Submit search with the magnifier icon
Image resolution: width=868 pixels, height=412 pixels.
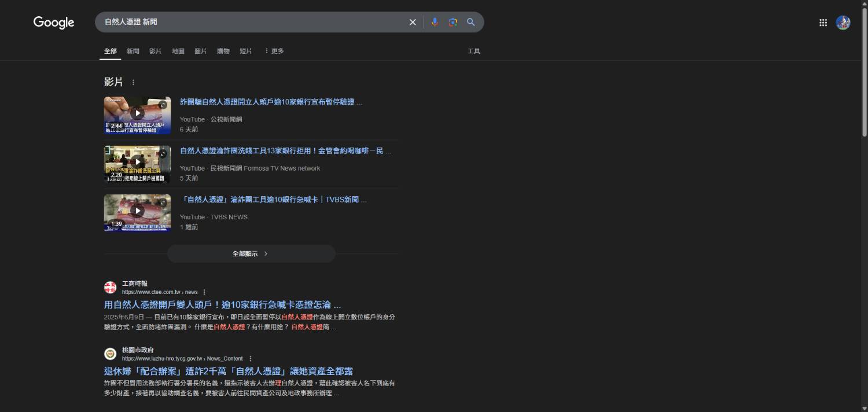click(x=471, y=22)
